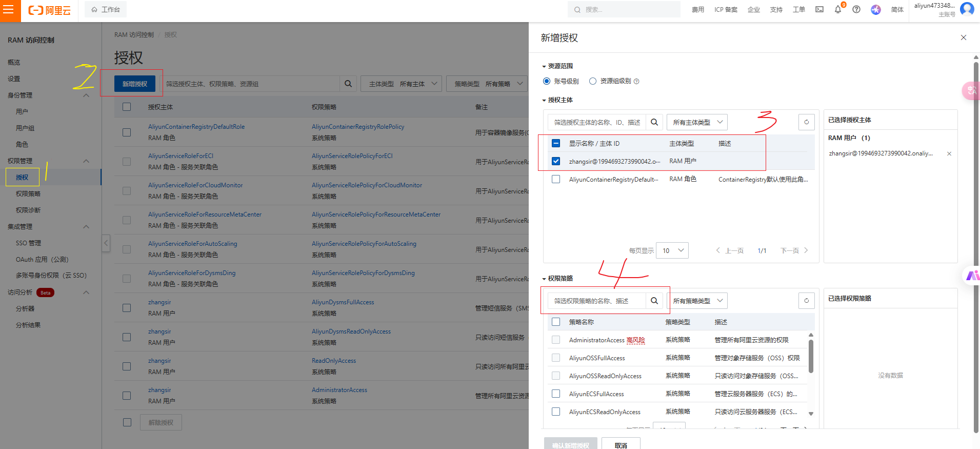This screenshot has height=449, width=980.
Task: Click the policy list scrollbar
Action: [811, 356]
